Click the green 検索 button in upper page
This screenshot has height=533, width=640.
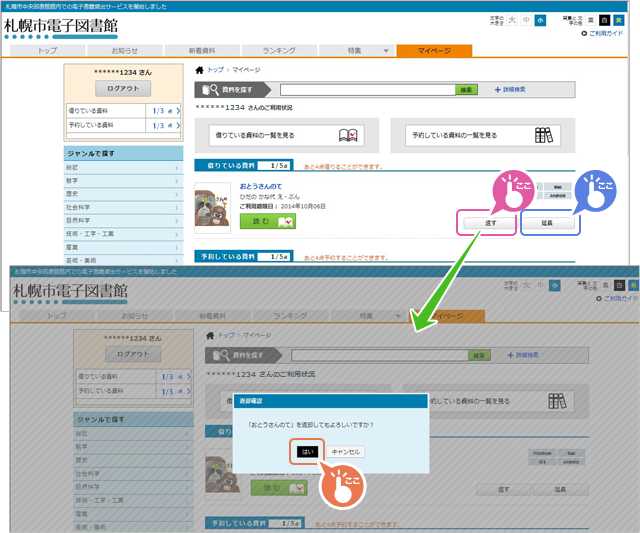(x=466, y=90)
